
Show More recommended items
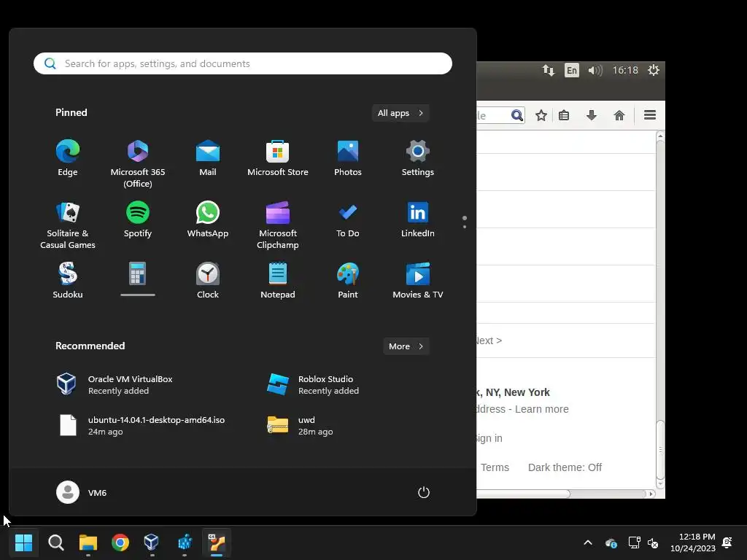406,346
